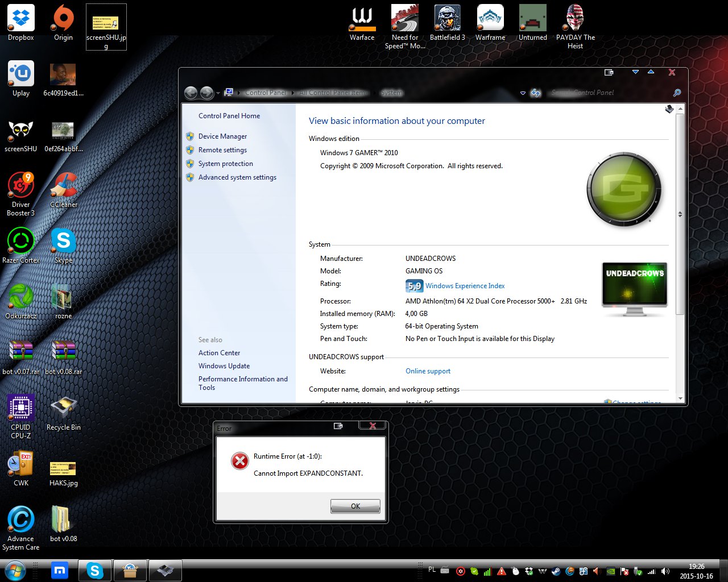Click the Control Panel help icon
This screenshot has width=728, height=582.
click(669, 109)
